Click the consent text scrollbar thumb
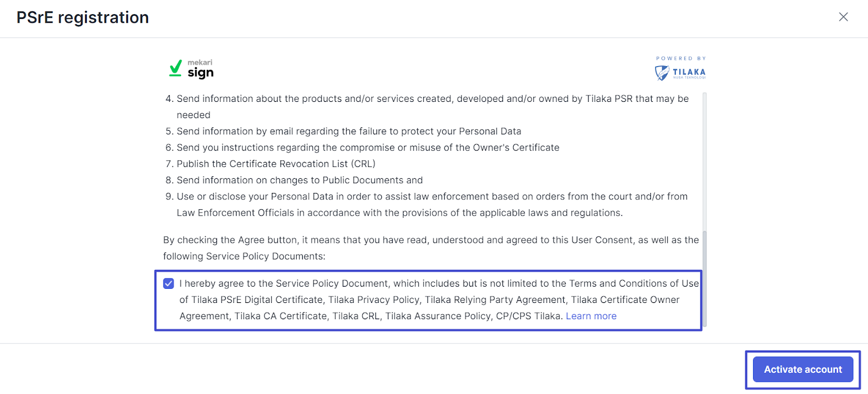Screen dimensions: 868x394 tap(704, 276)
